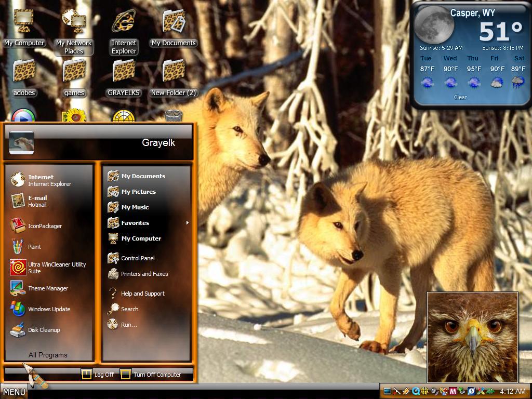Expand All Programs list
This screenshot has width=532, height=399.
point(48,355)
